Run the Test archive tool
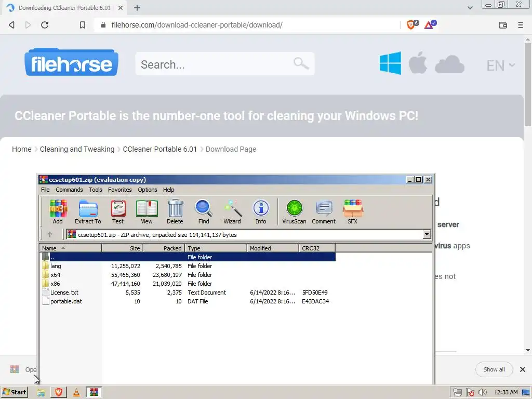This screenshot has height=399, width=532. (x=118, y=212)
